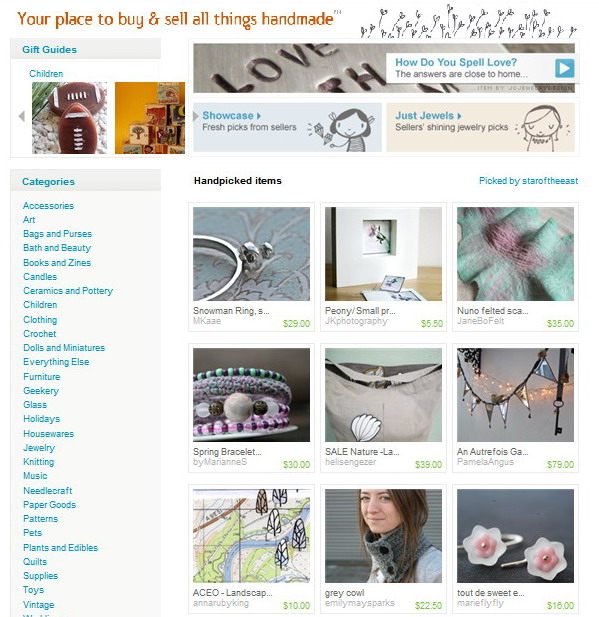Go to the Geekery category
The width and height of the screenshot is (599, 617).
tap(41, 391)
